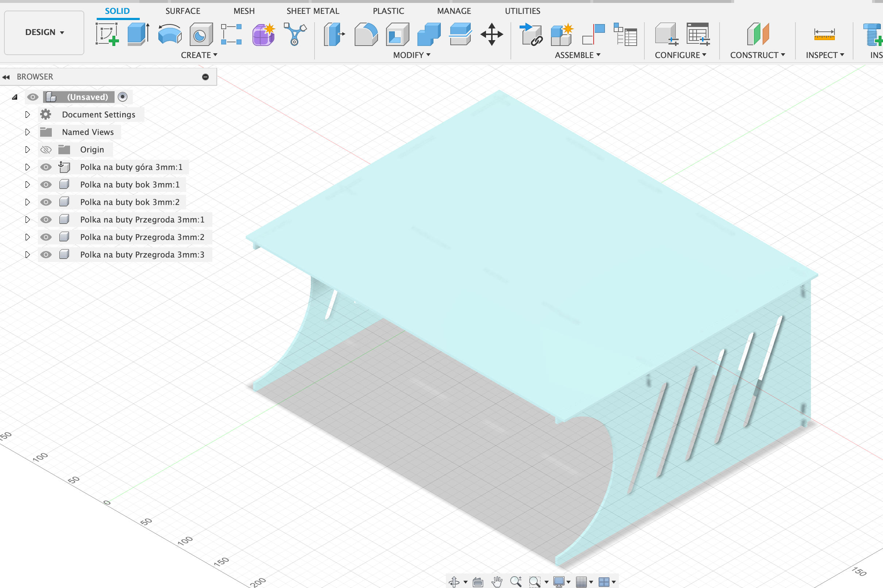Select the Fillet tool in Modify

coord(366,35)
